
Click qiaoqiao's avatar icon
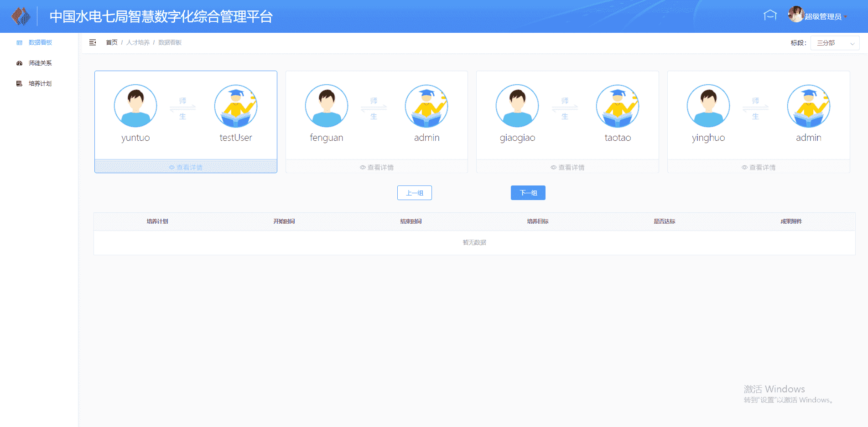point(517,106)
